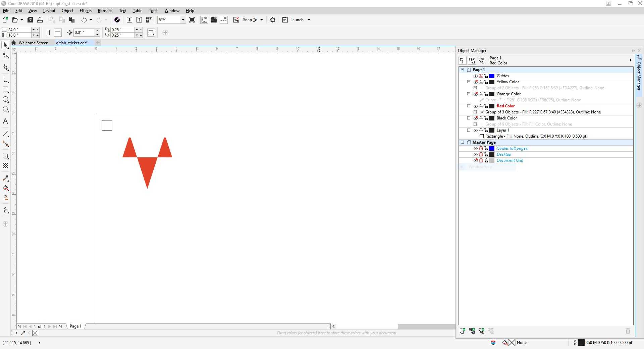
Task: Select the Shape tool
Action: tap(5, 55)
